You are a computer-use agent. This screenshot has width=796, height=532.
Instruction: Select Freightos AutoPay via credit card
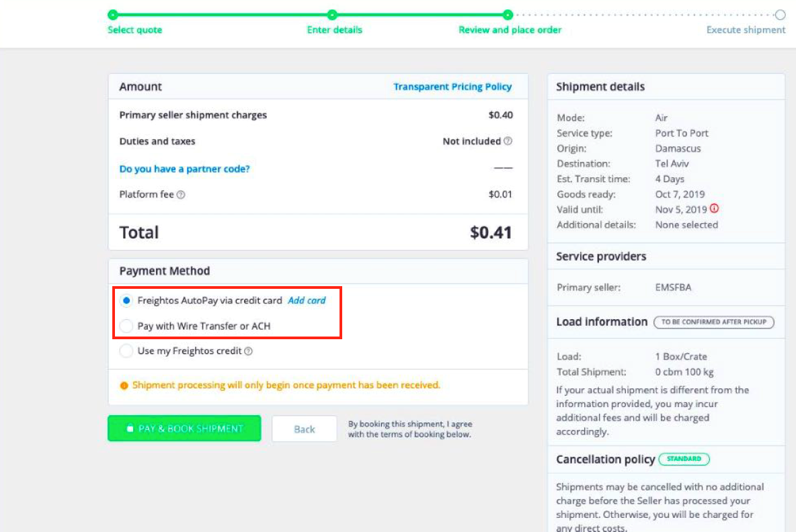pyautogui.click(x=126, y=301)
